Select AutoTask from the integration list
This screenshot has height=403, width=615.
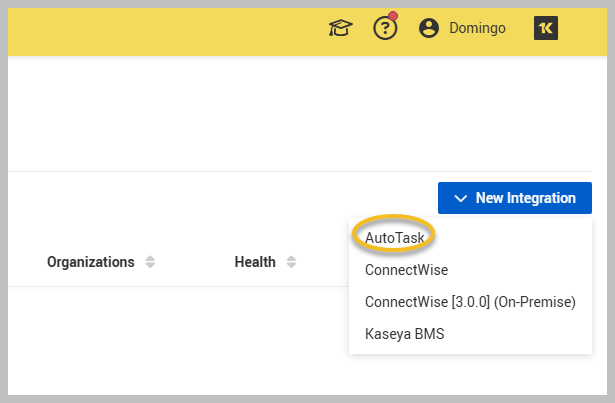[x=395, y=238]
